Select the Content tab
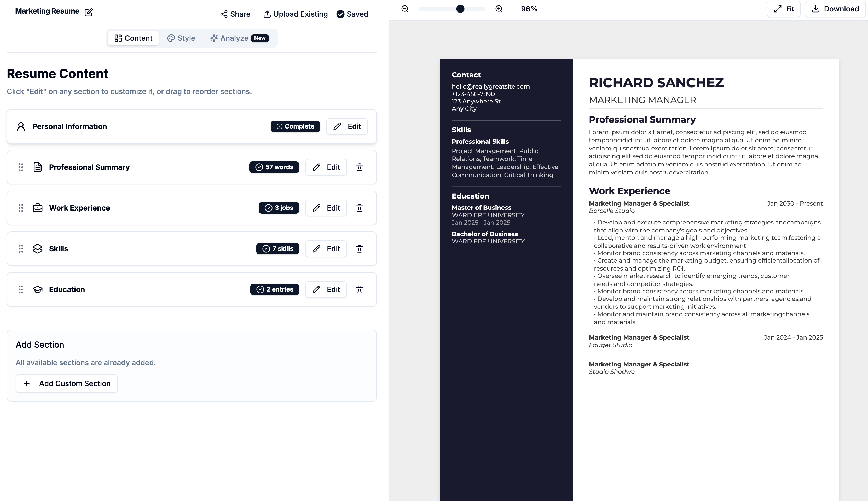Screen dimensions: 868x501 pos(133,38)
